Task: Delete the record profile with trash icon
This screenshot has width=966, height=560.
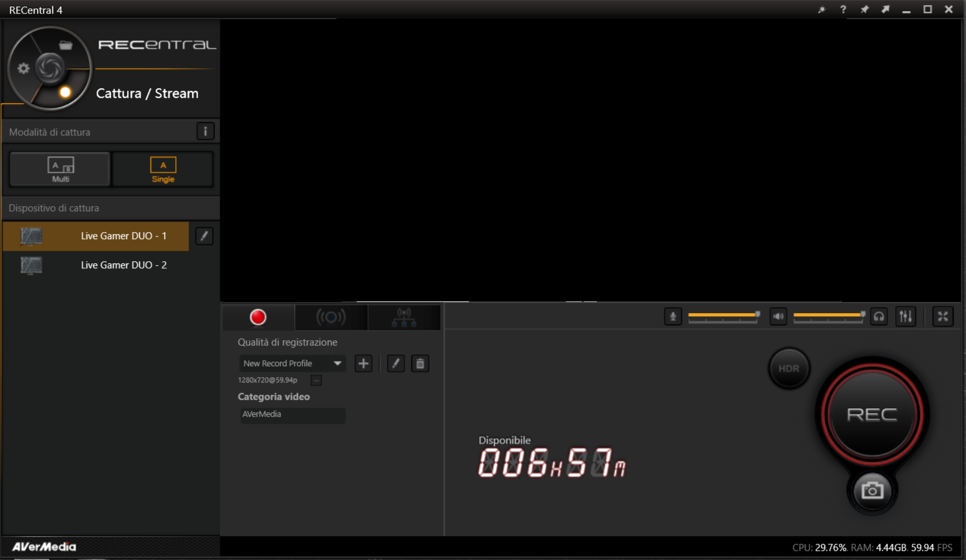Action: (x=420, y=364)
